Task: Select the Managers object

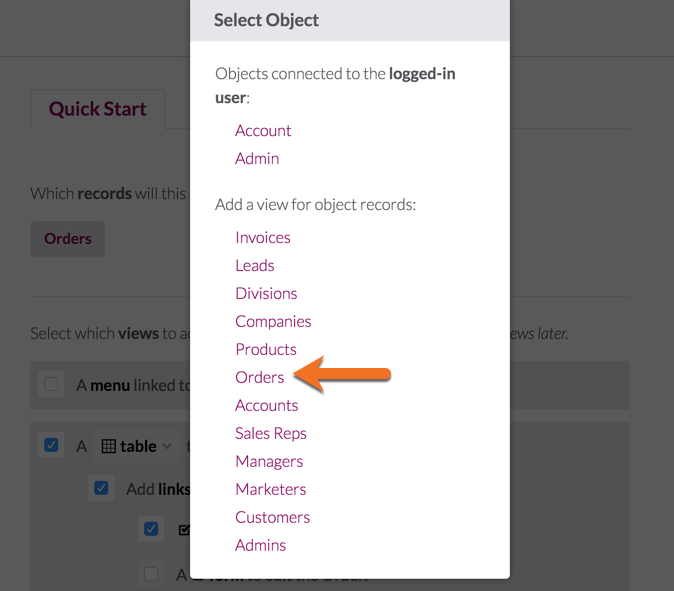Action: coord(269,461)
